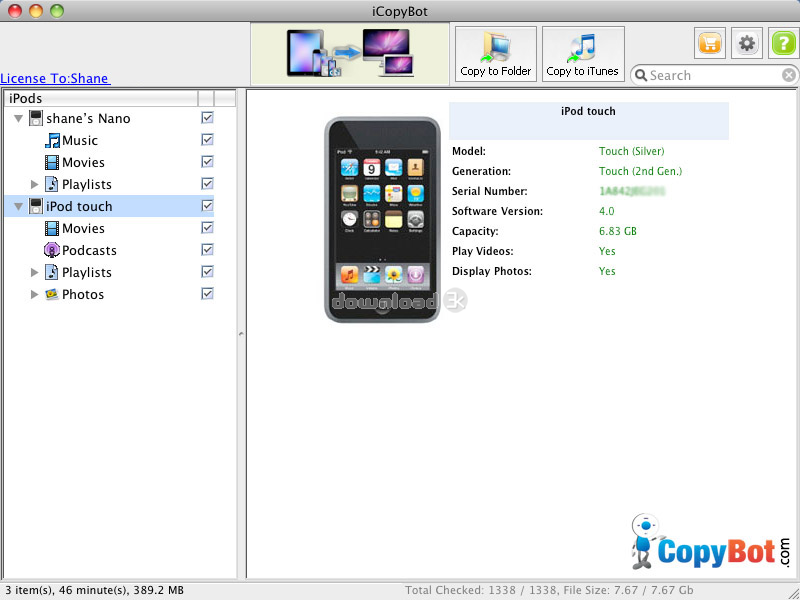The height and width of the screenshot is (600, 800).
Task: Click inside the Search field
Action: tap(710, 75)
